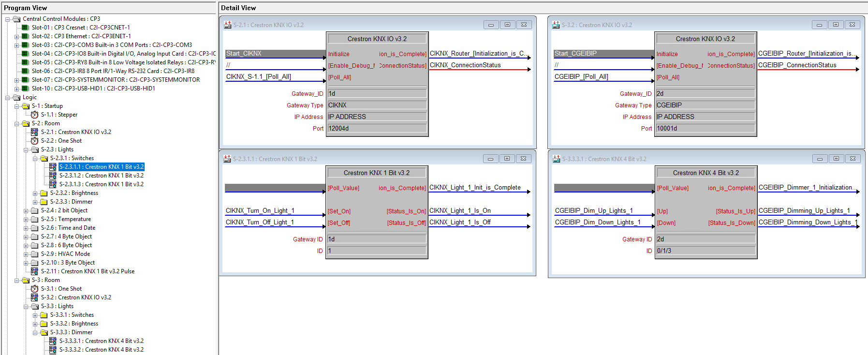The image size is (868, 355).
Task: Click the Slot-10 USB-HID1 device icon
Action: coord(25,89)
